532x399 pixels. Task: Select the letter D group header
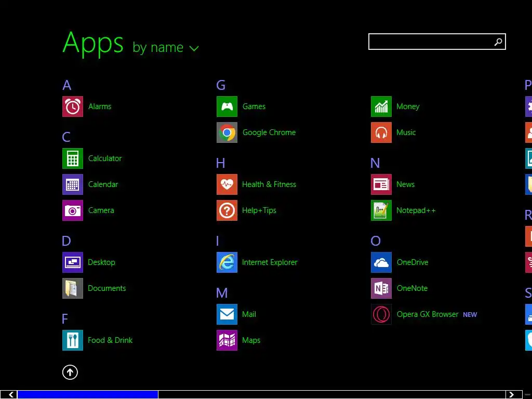pyautogui.click(x=66, y=241)
